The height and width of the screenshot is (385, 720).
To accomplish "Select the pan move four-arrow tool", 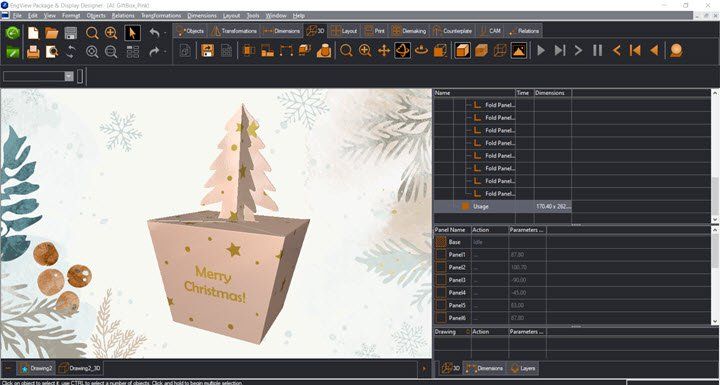I will click(383, 50).
